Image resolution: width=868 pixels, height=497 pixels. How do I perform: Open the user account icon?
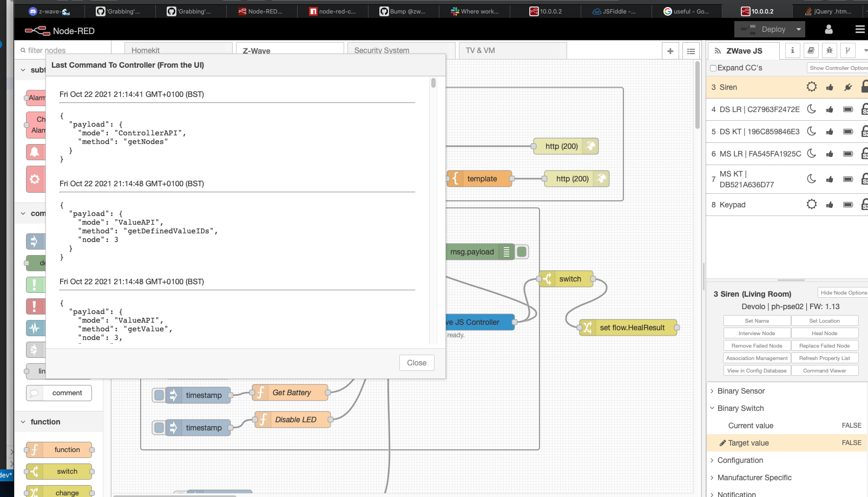tap(828, 29)
